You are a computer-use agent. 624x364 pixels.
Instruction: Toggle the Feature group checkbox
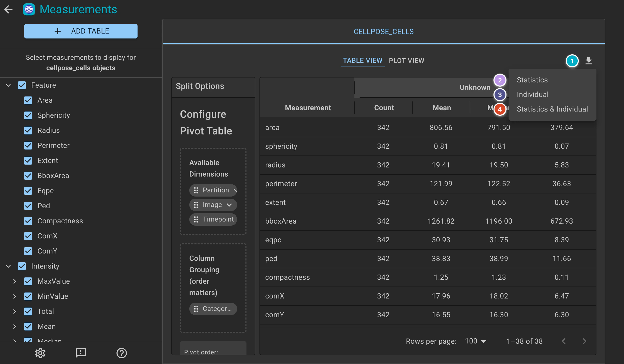(x=22, y=85)
